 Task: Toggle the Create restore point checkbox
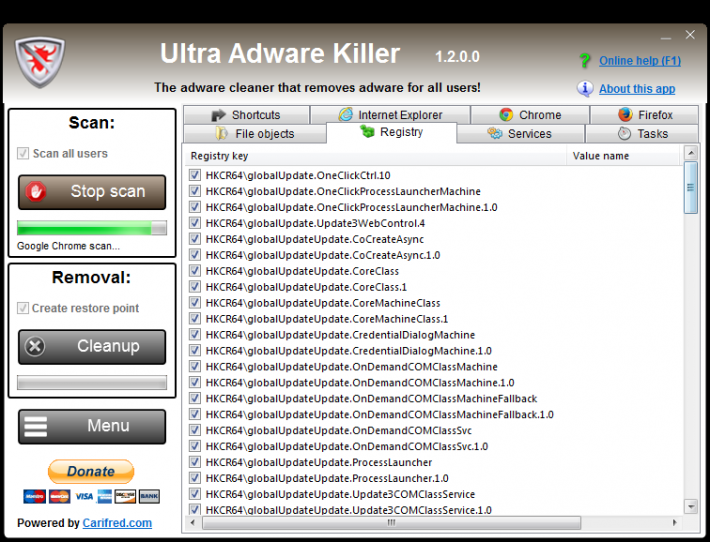(x=23, y=308)
